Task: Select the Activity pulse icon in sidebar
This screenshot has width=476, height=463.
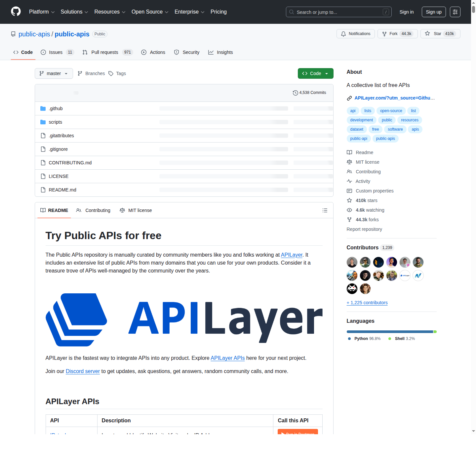Action: [x=349, y=181]
